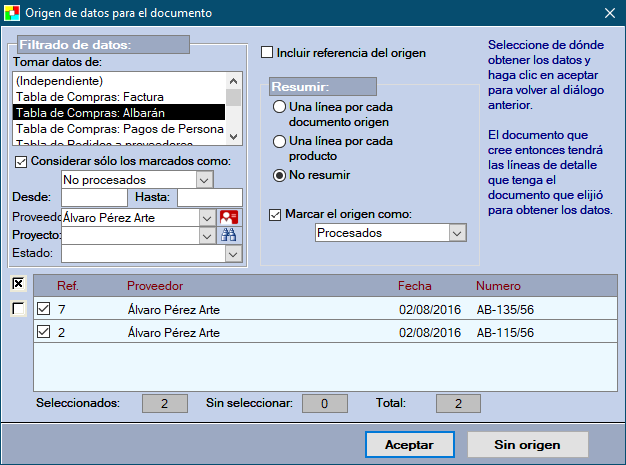Open the No procesados dropdown
626x465 pixels.
pyautogui.click(x=204, y=179)
